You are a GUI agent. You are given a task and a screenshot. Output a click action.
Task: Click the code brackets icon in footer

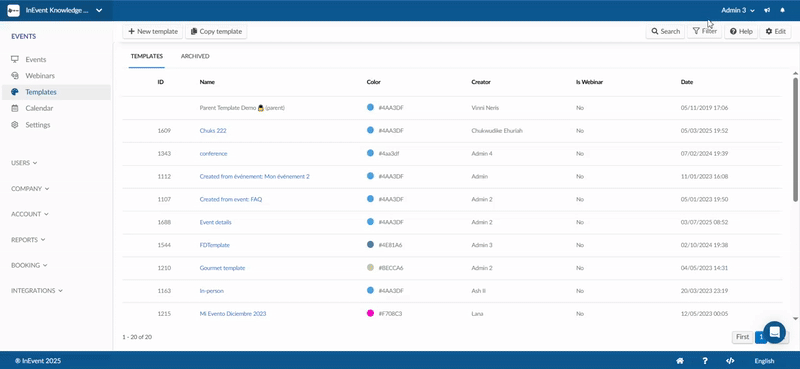730,361
